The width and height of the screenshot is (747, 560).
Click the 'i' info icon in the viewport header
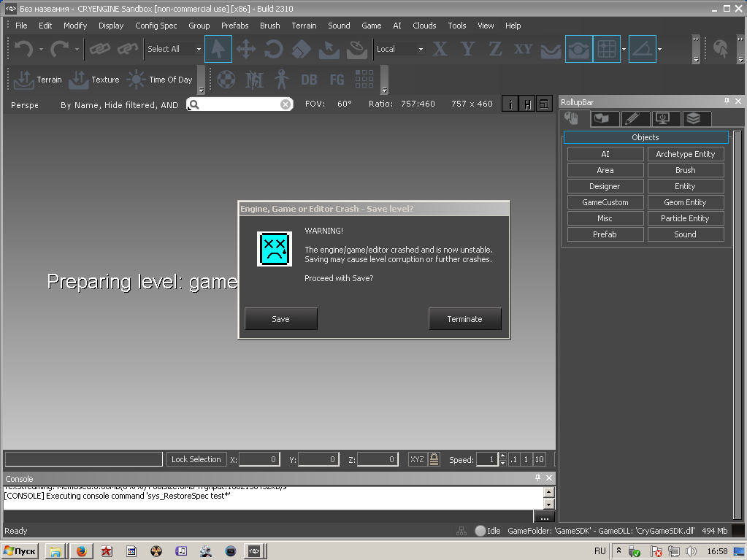point(510,104)
